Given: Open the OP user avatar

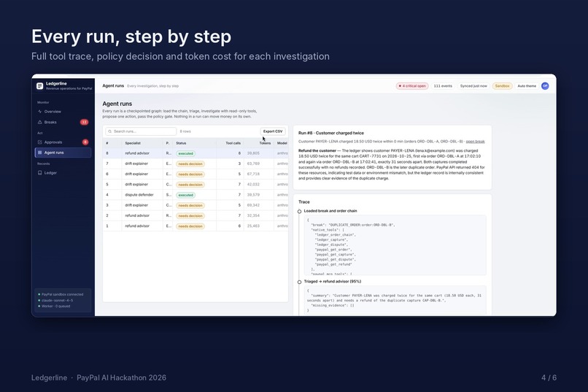Looking at the screenshot, I should pos(545,86).
